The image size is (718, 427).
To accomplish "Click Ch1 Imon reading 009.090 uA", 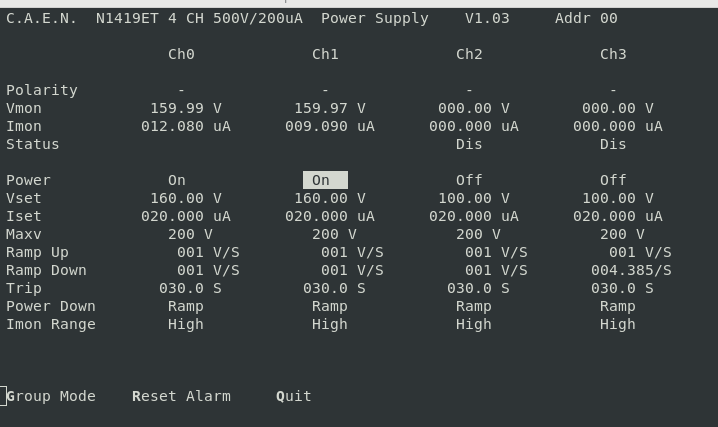I will [x=330, y=126].
